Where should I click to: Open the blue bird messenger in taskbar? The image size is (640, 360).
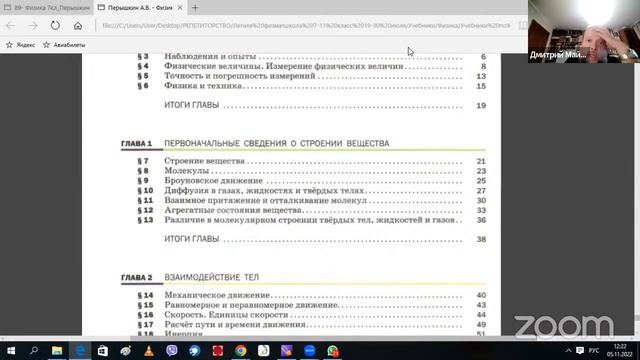point(195,351)
